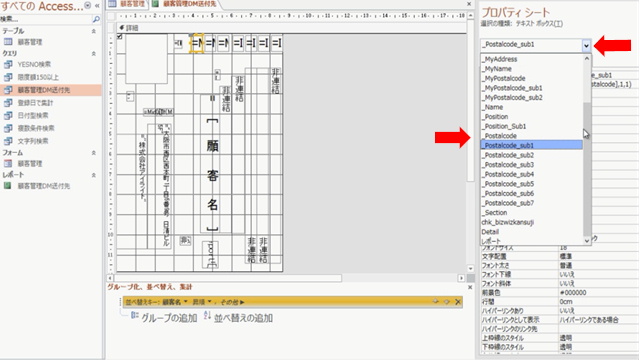The height and width of the screenshot is (360, 640).
Task: Move the 顧客名 sort level up
Action: coord(436,302)
